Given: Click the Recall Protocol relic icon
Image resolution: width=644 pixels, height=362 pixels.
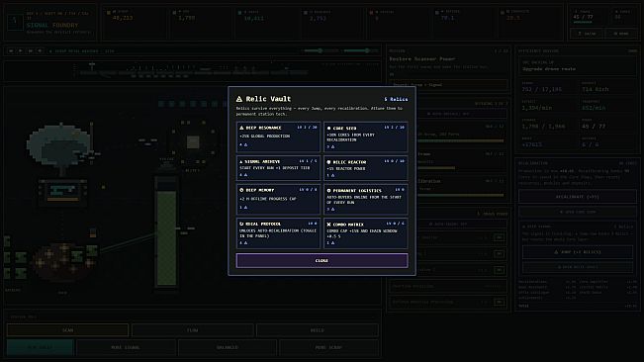Looking at the screenshot, I should (241, 225).
